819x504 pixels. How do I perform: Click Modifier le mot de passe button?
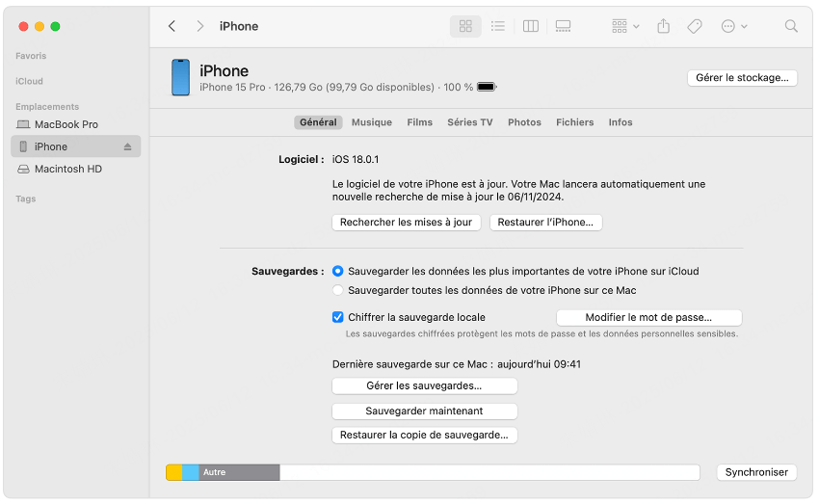[648, 318]
